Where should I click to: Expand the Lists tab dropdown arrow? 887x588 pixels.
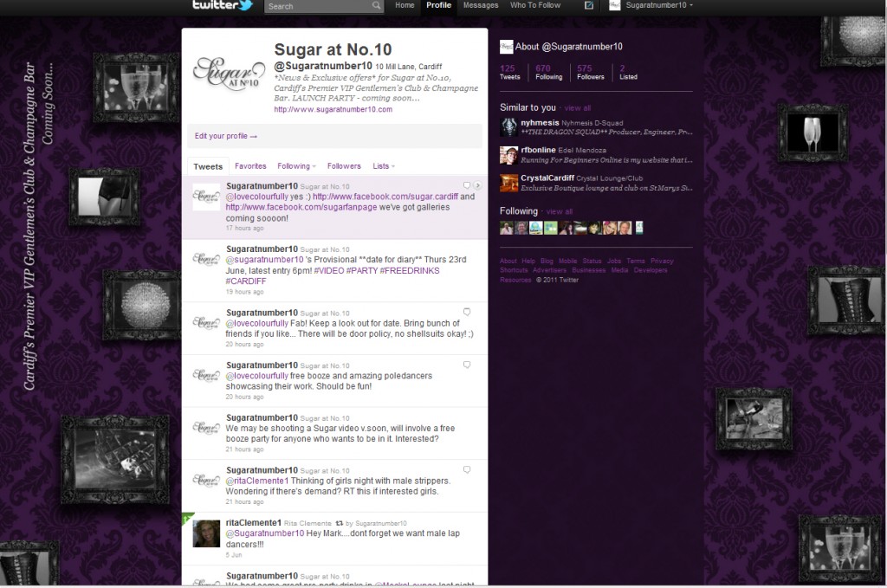point(393,167)
